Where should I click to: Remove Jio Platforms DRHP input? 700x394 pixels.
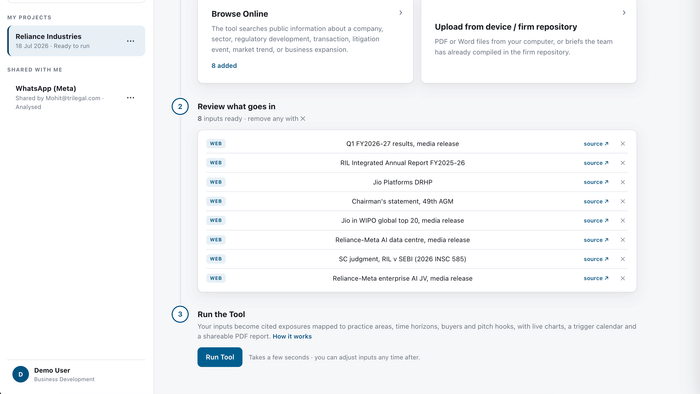tap(622, 182)
